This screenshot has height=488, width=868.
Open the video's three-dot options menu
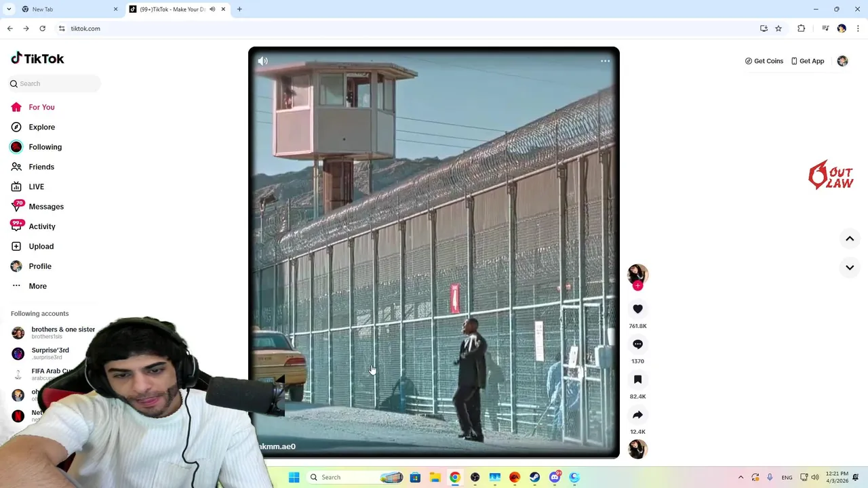point(605,61)
